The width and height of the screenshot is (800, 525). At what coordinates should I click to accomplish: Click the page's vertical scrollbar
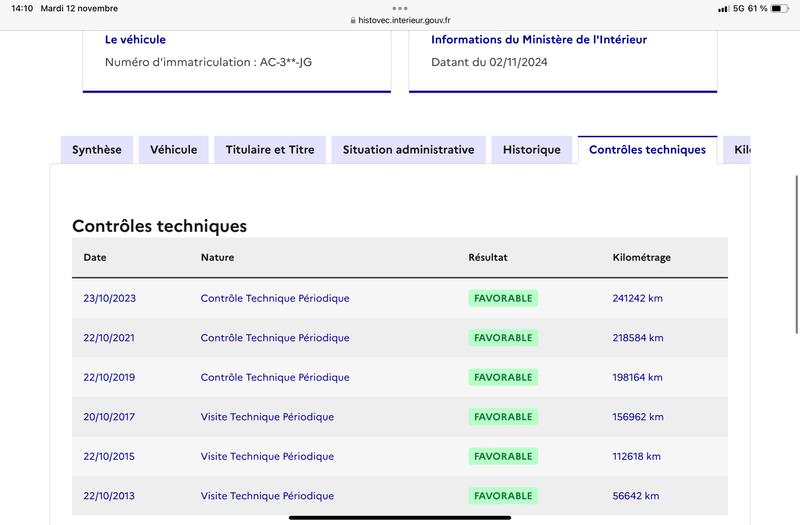(x=797, y=254)
